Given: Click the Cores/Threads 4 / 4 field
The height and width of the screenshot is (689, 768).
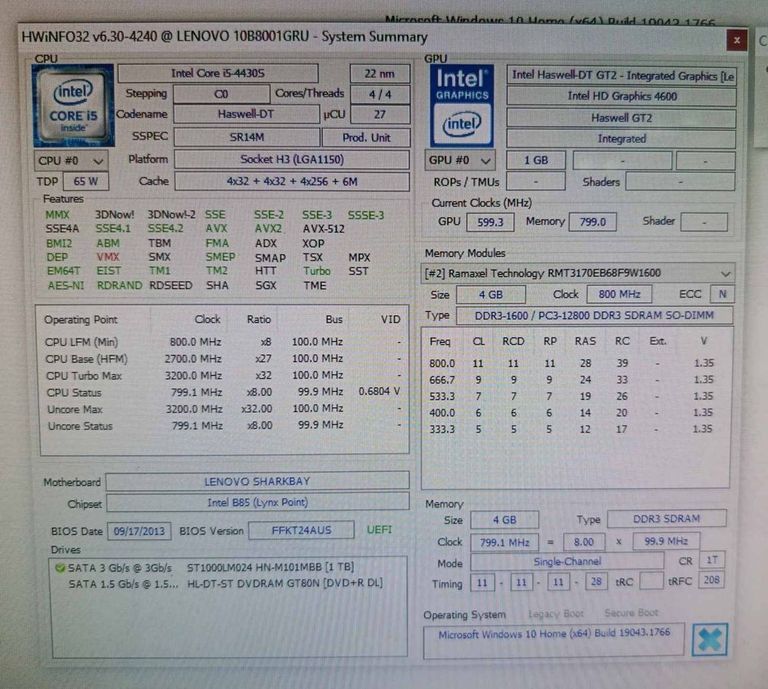Looking at the screenshot, I should coord(380,94).
